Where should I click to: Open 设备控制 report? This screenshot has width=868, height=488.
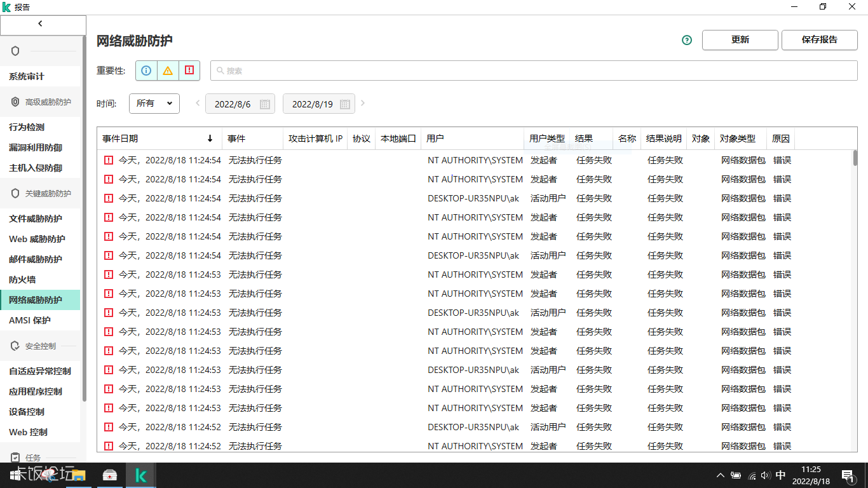[40, 412]
